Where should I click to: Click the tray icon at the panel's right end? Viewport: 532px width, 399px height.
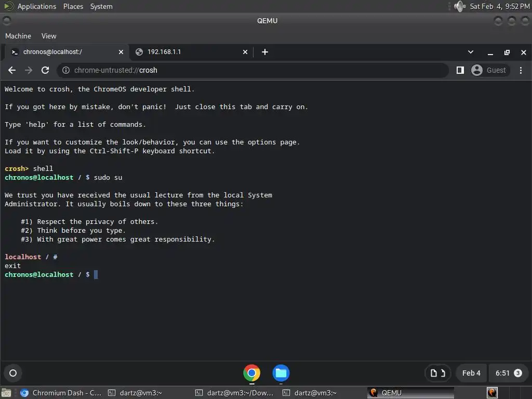pyautogui.click(x=492, y=393)
